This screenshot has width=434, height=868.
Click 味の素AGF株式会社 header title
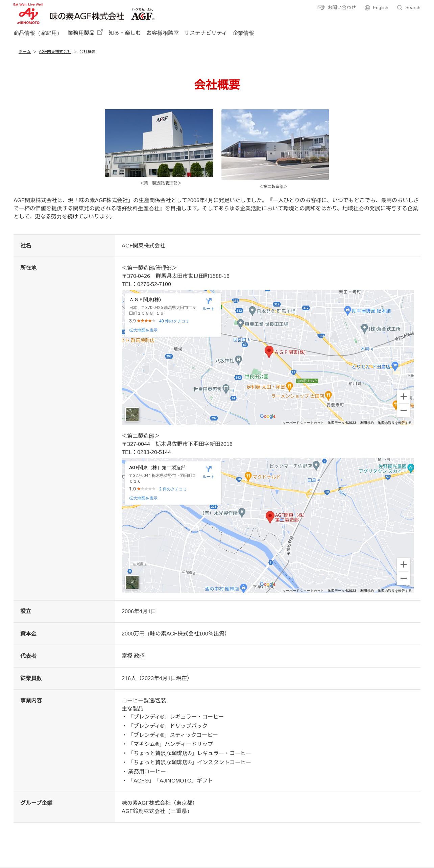tap(87, 16)
